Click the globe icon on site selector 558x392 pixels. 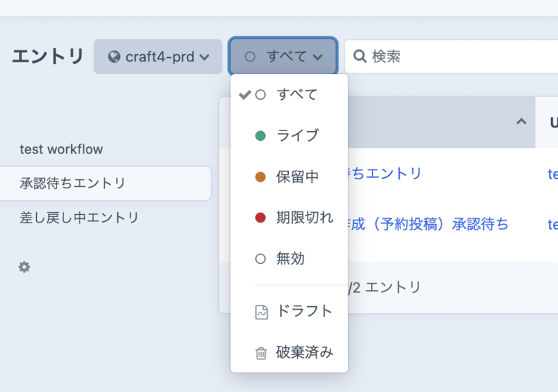(x=114, y=56)
